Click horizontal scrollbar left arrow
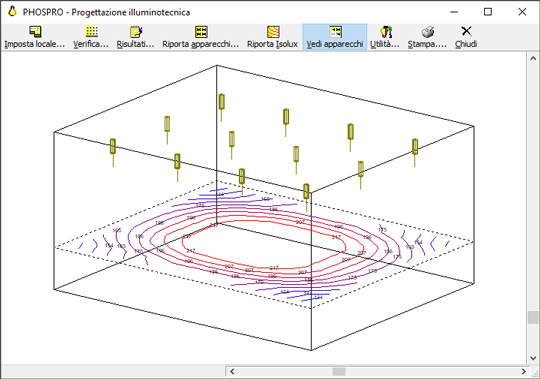This screenshot has height=379, width=540. [x=232, y=371]
